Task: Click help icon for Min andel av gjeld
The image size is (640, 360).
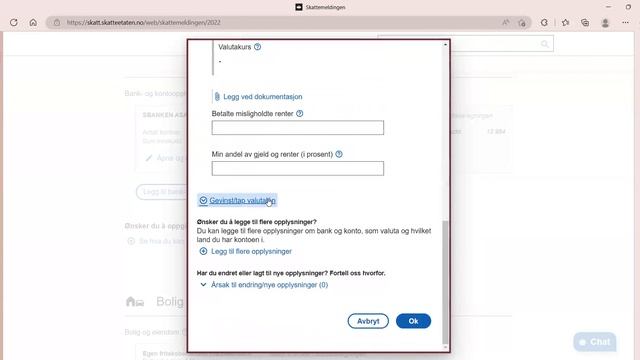Action: (339, 154)
